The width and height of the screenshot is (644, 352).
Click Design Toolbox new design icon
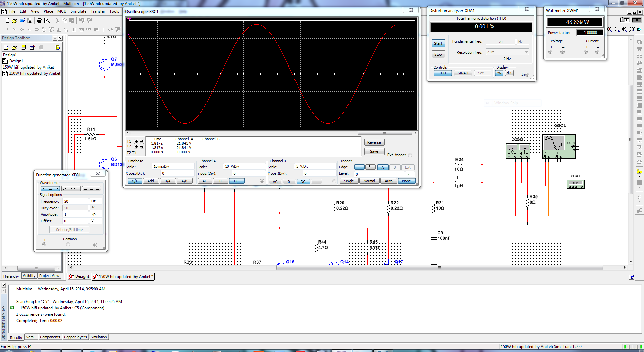pos(6,47)
